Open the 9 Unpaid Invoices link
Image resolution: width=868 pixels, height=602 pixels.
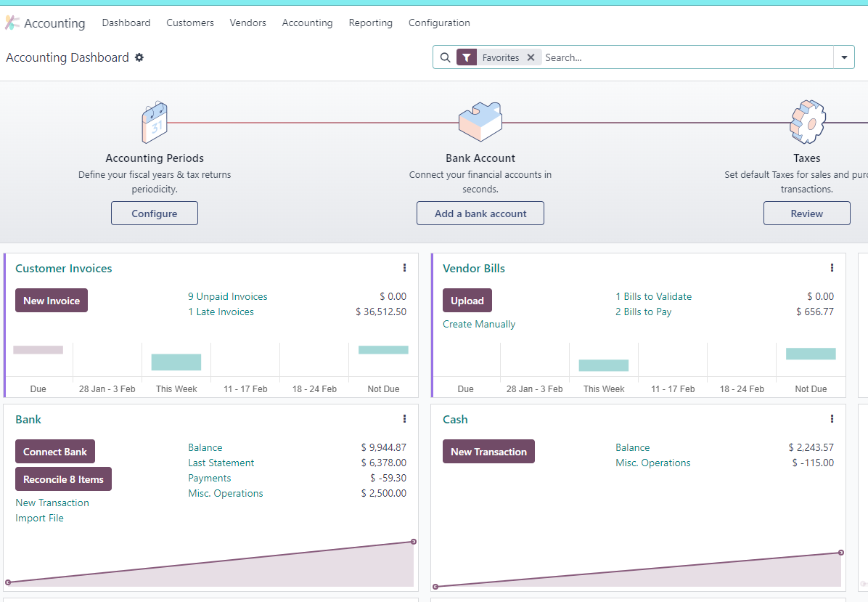[x=227, y=297]
